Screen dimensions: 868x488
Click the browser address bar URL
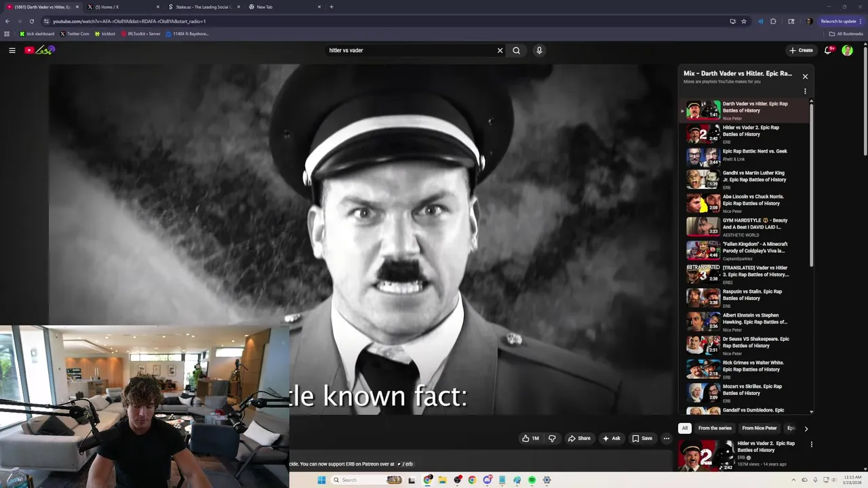[129, 21]
